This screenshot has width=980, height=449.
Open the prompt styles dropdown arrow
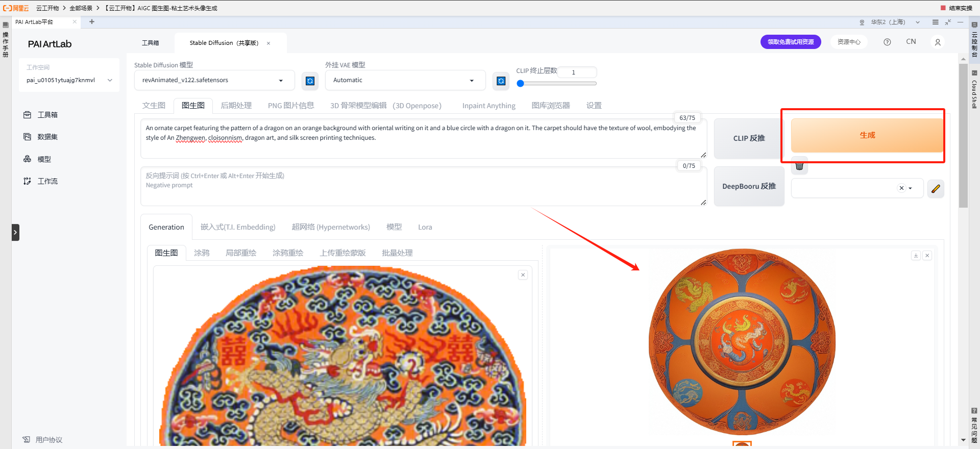(910, 188)
